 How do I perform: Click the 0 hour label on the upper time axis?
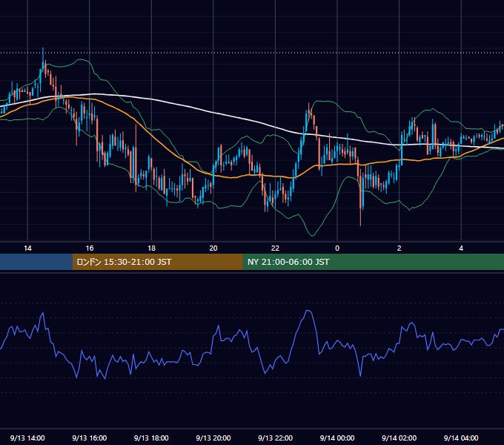[x=337, y=248]
